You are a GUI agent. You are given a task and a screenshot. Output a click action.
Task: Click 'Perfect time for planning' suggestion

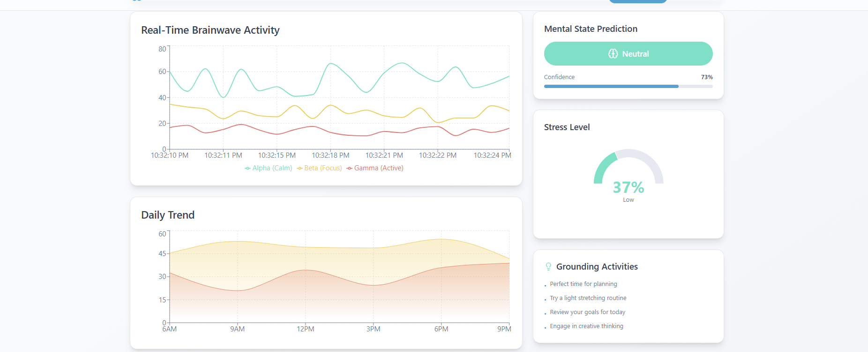point(583,284)
